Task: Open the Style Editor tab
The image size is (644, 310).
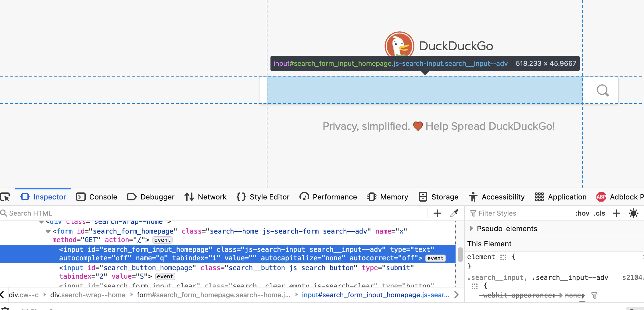Action: click(263, 197)
